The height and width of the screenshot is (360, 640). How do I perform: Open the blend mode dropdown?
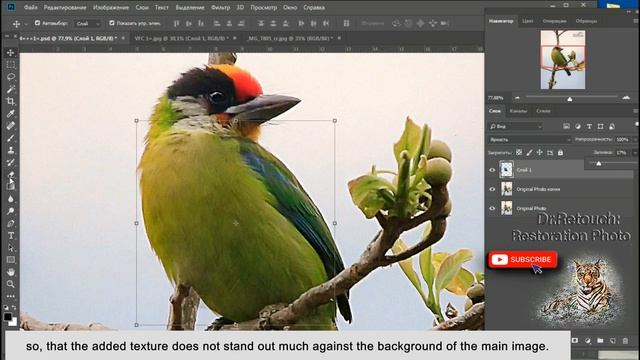529,140
